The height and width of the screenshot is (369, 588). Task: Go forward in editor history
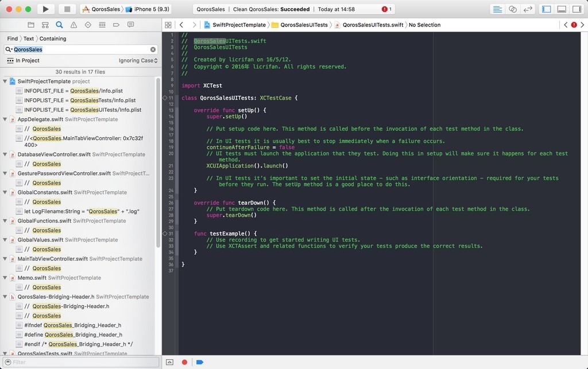point(194,25)
